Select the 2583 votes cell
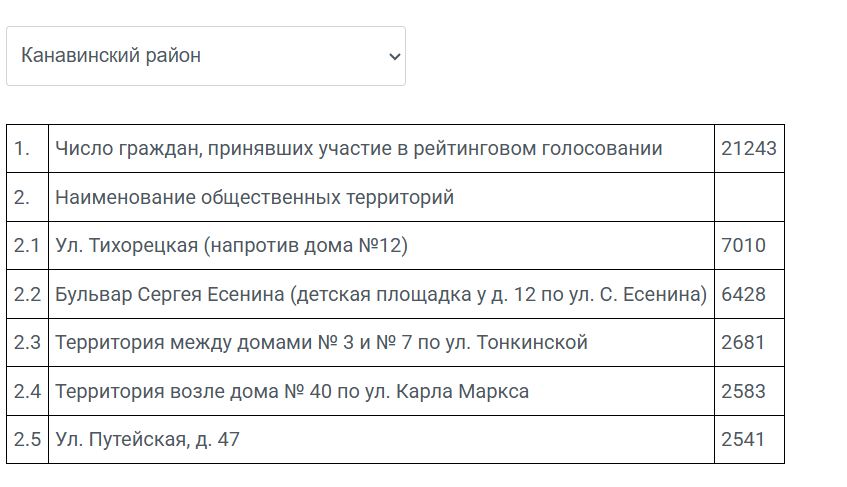The height and width of the screenshot is (487, 847). pos(749,391)
